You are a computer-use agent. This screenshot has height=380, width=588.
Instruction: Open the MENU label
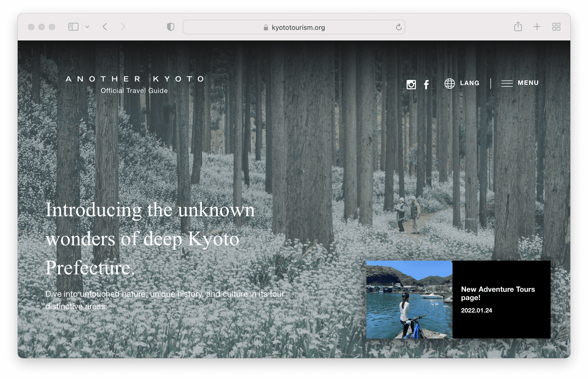click(528, 83)
